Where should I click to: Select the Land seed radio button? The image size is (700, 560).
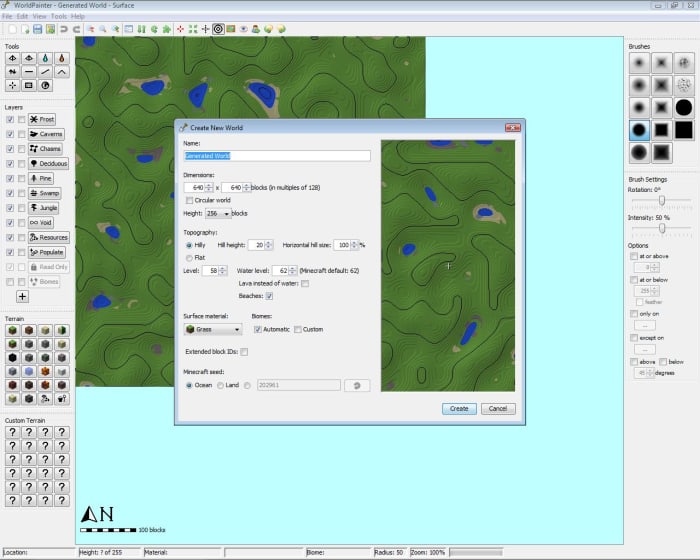pos(220,385)
